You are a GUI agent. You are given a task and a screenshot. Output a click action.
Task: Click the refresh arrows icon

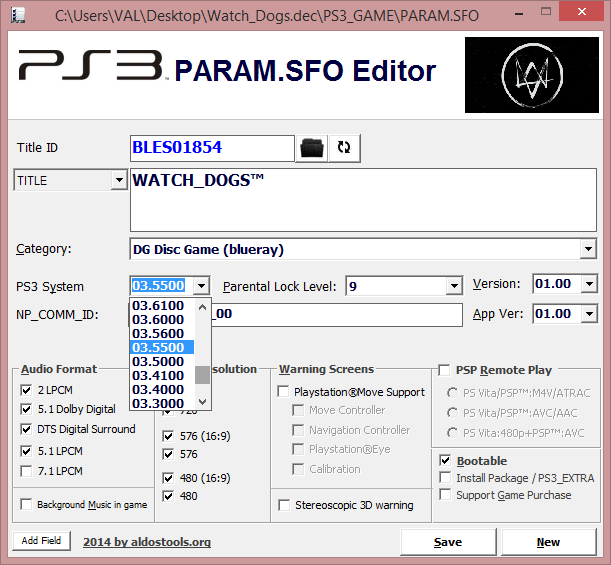click(x=344, y=148)
